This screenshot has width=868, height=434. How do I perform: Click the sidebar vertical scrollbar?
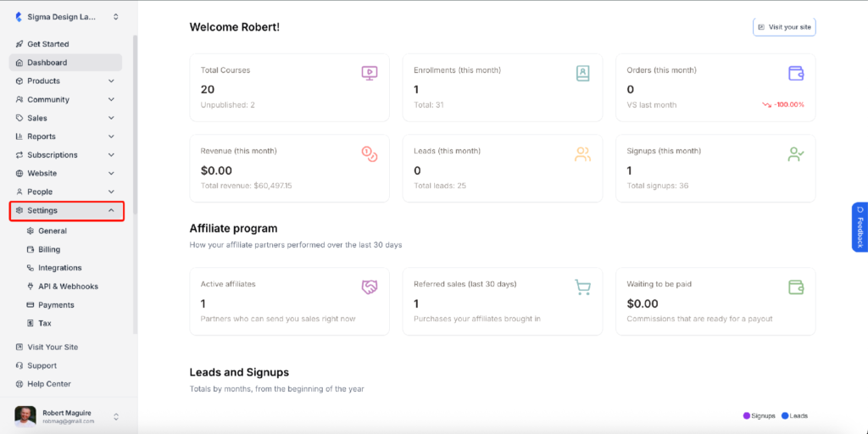point(135,125)
